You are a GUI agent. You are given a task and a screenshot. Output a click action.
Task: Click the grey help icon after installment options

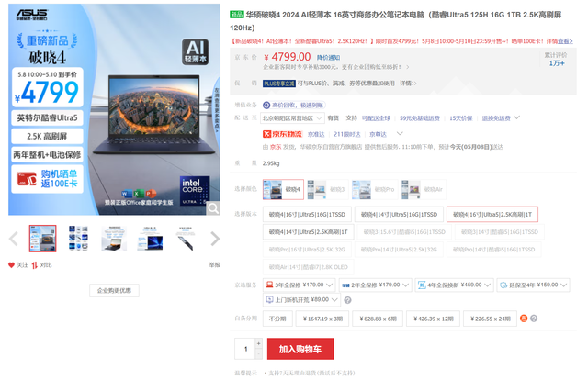coord(534,319)
